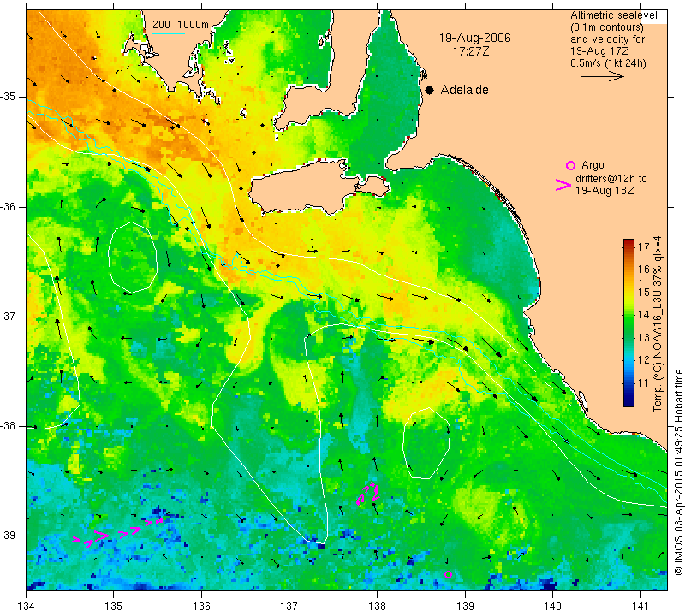
Task: Click the '19-Aug-2006' date text
Action: [x=474, y=38]
